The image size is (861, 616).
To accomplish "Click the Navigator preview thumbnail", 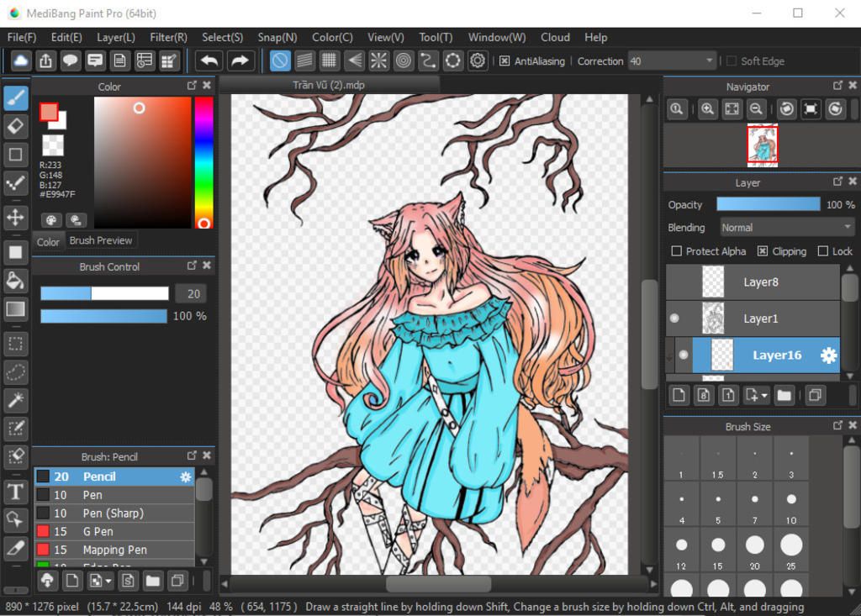I will click(x=762, y=145).
